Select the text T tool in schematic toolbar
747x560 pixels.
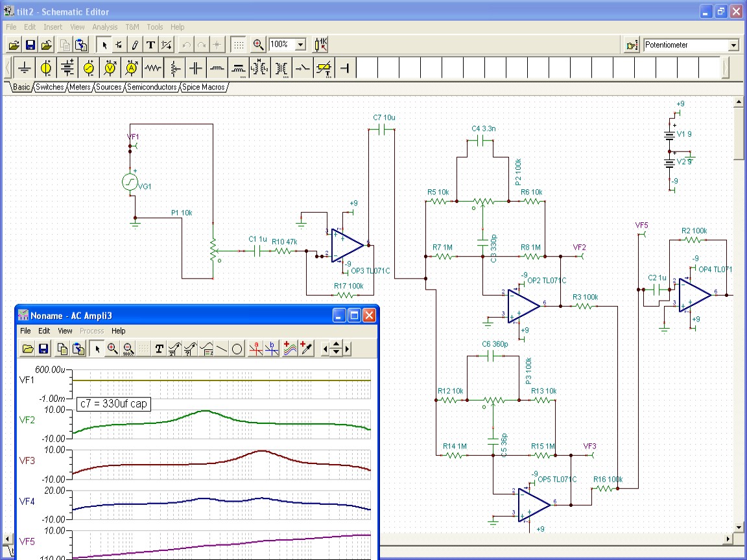point(150,45)
